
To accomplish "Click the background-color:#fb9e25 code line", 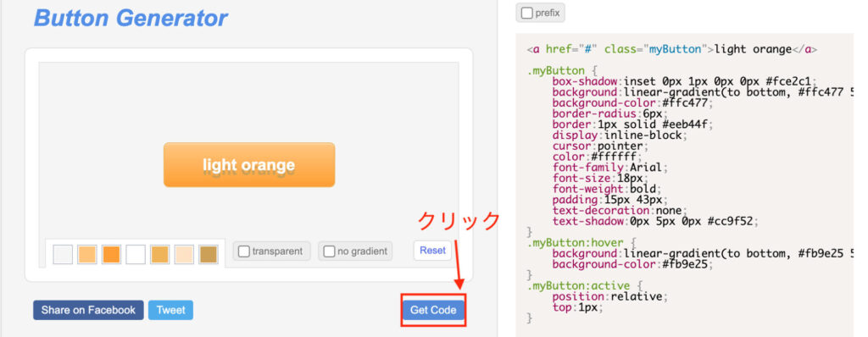I will 632,264.
